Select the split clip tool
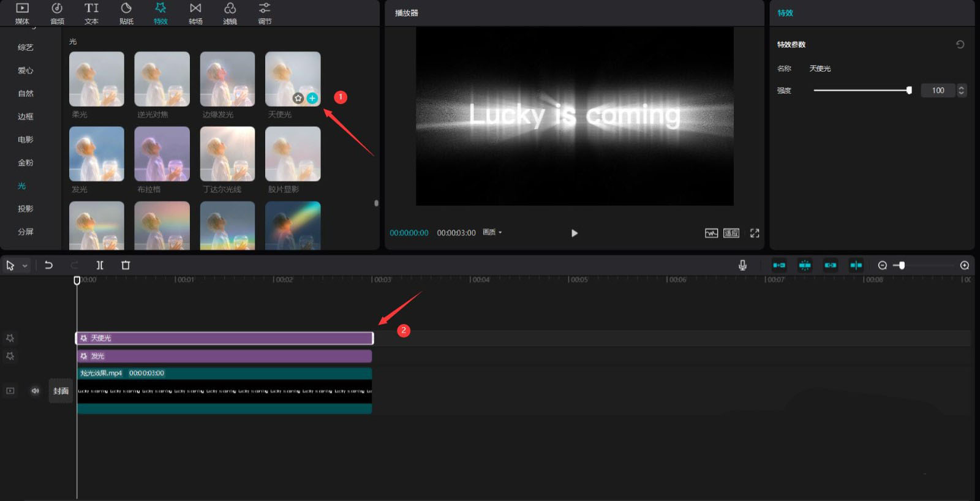980x501 pixels. click(100, 265)
